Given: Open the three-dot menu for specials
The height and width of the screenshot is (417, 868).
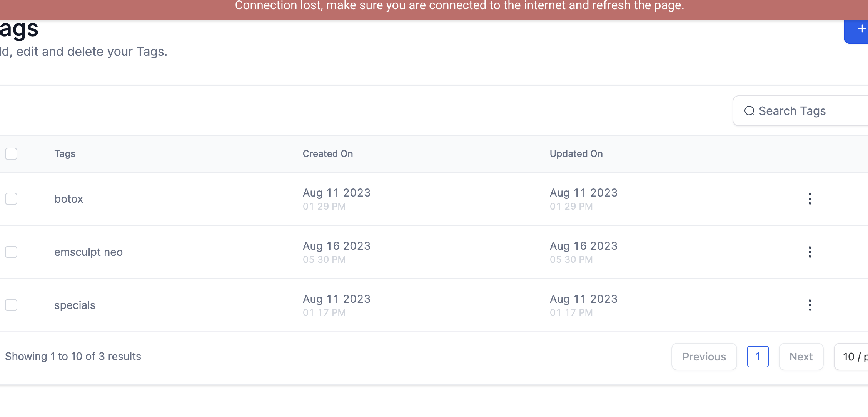Looking at the screenshot, I should pos(810,305).
